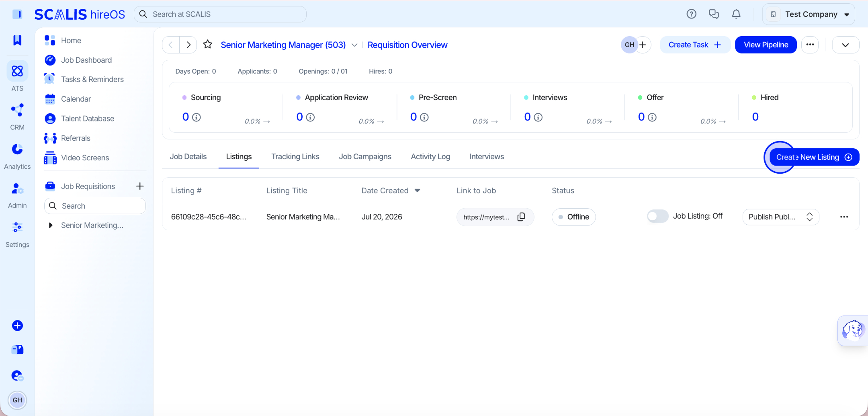The width and height of the screenshot is (868, 416).
Task: Focus the Search at SCALIS field
Action: [220, 14]
